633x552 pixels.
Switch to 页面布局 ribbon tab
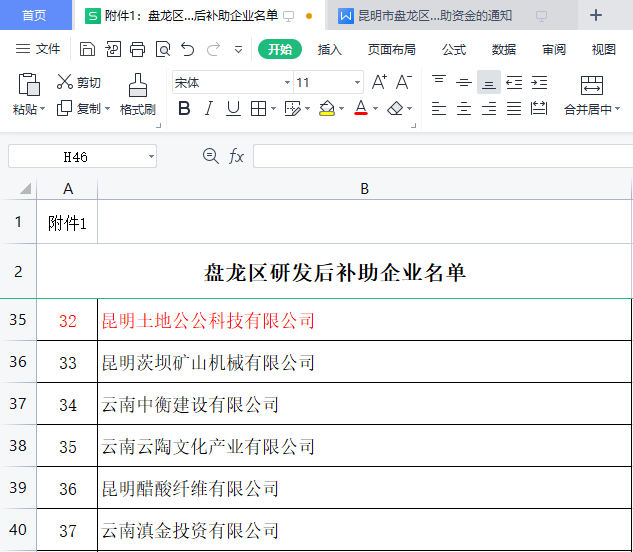[x=392, y=49]
